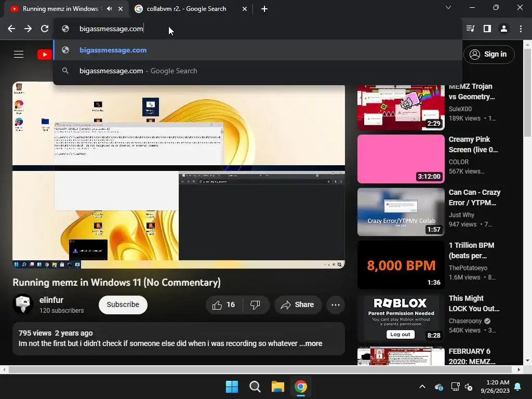
Task: Open Chrome's three-dot menu
Action: [521, 29]
